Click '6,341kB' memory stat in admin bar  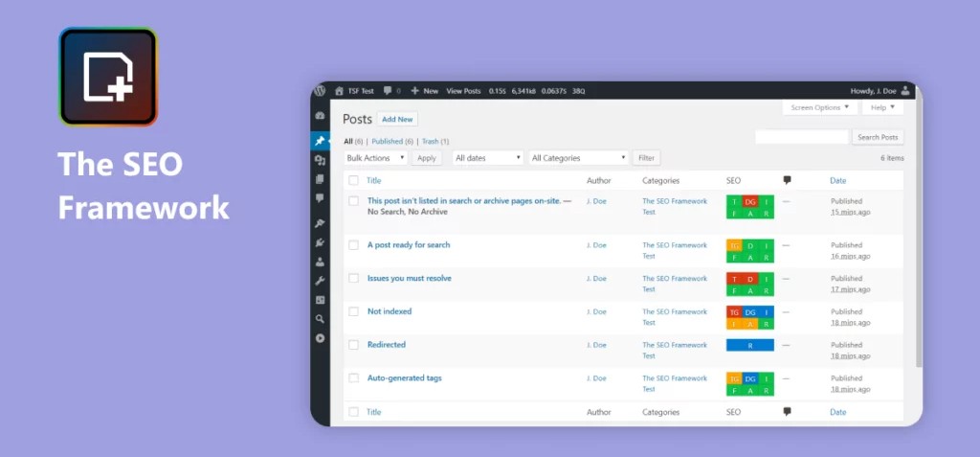523,91
